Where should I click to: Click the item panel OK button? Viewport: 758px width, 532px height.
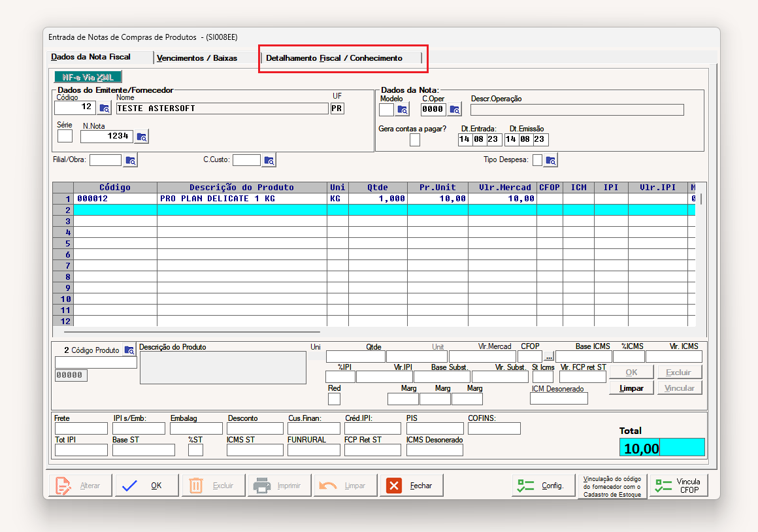pos(631,373)
